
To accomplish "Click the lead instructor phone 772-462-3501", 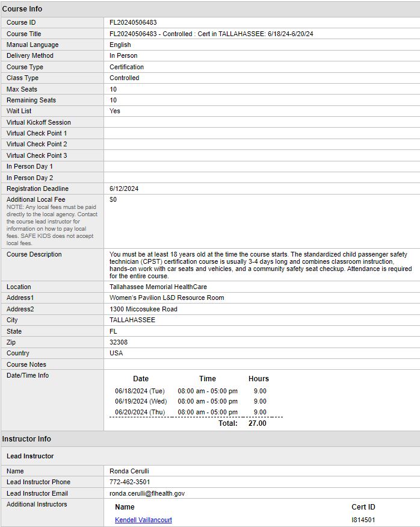I will point(129,482).
